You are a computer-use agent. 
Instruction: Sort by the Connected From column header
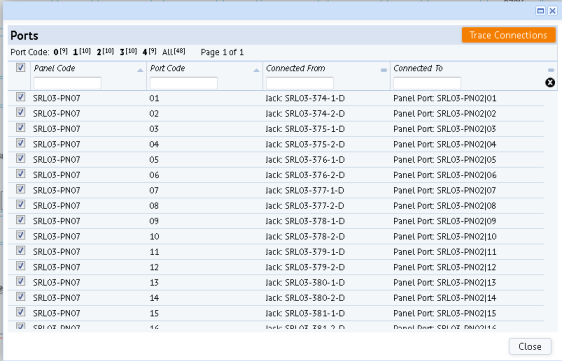pyautogui.click(x=296, y=68)
